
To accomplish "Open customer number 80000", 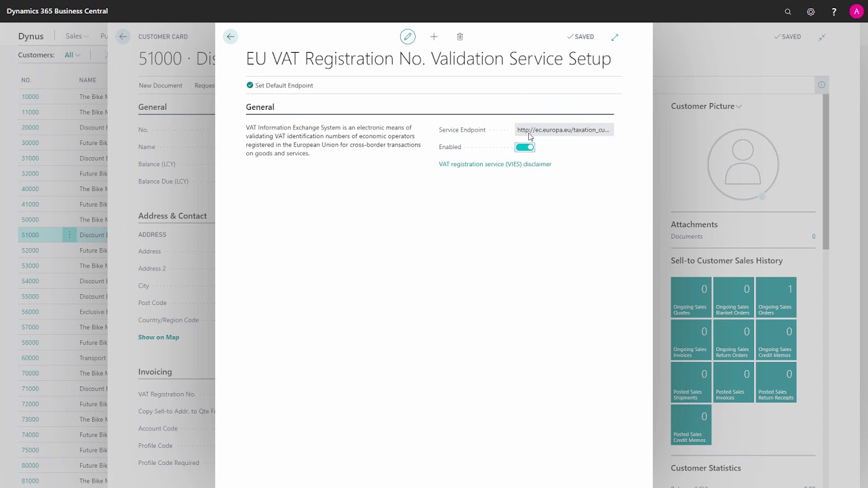I will pos(30,466).
